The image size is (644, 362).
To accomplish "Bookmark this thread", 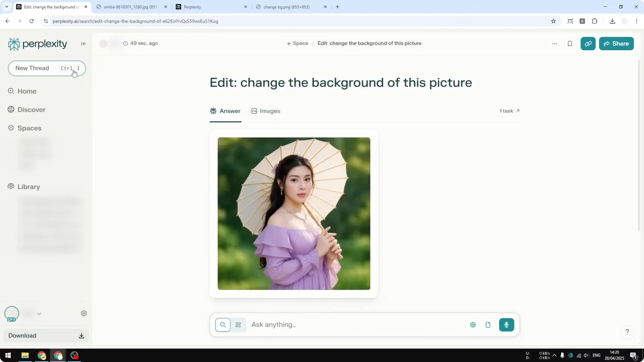I will click(x=570, y=44).
